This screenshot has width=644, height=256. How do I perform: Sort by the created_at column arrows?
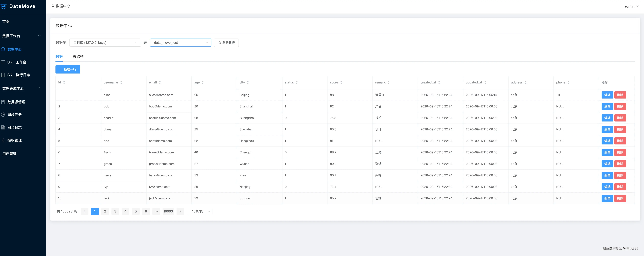pyautogui.click(x=439, y=83)
